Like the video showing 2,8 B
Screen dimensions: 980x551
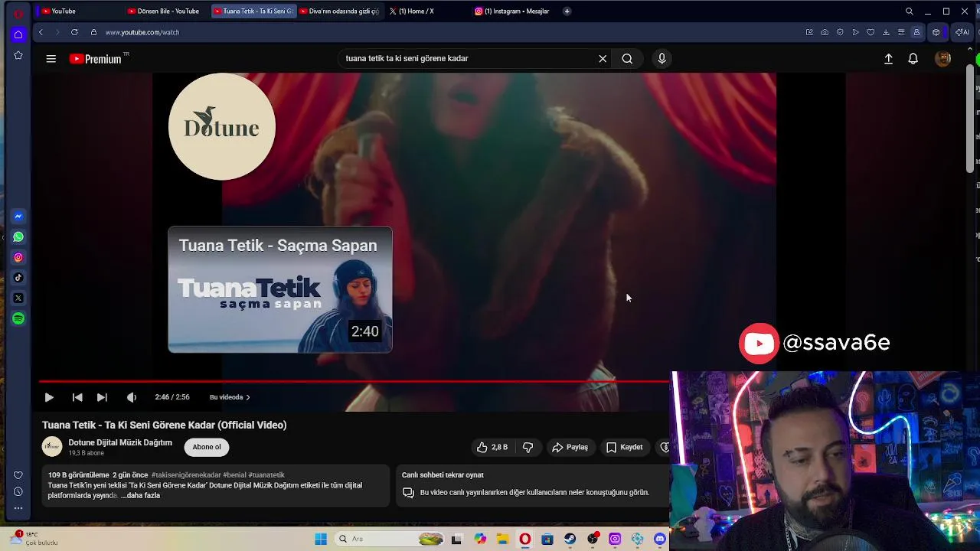(492, 447)
